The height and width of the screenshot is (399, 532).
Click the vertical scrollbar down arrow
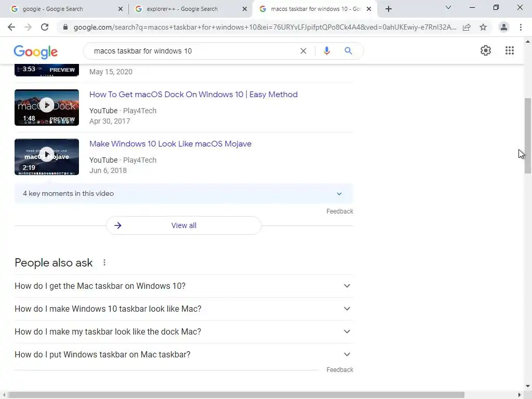point(528,386)
